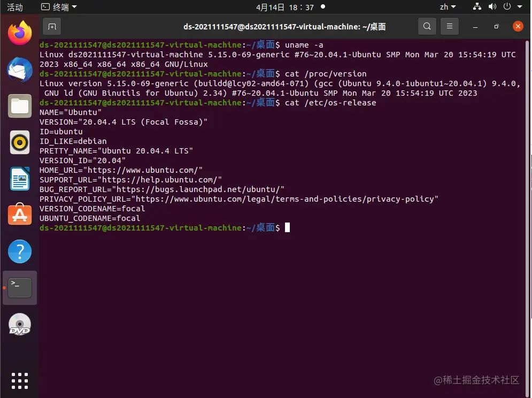The image size is (532, 398).
Task: Click the NAME="Ubuntu" line
Action: pos(71,112)
